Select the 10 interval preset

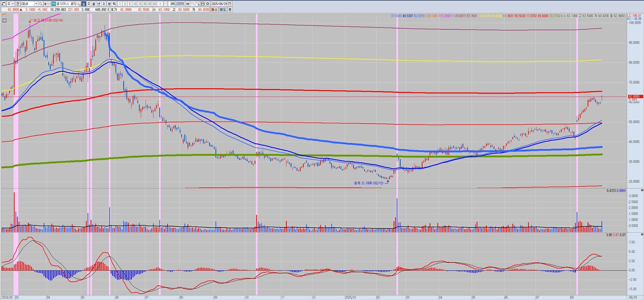pyautogui.click(x=135, y=4)
